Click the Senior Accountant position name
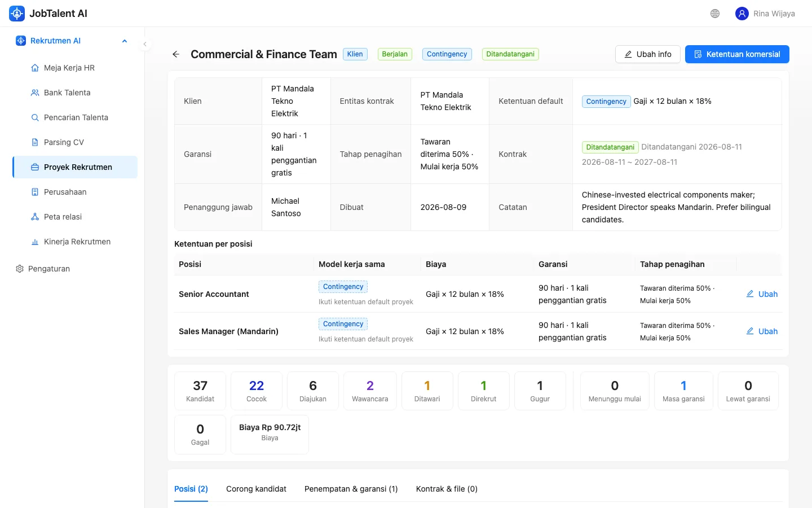Viewport: 812px width, 508px height. [214, 294]
